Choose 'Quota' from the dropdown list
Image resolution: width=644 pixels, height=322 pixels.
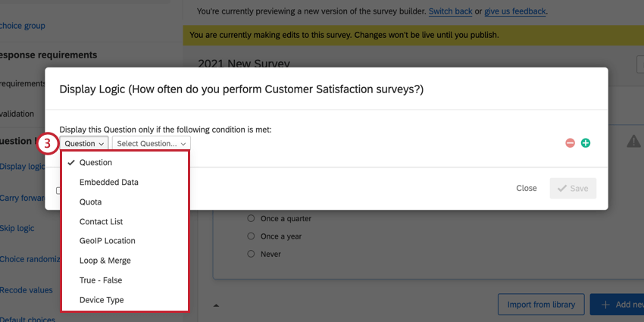[90, 202]
